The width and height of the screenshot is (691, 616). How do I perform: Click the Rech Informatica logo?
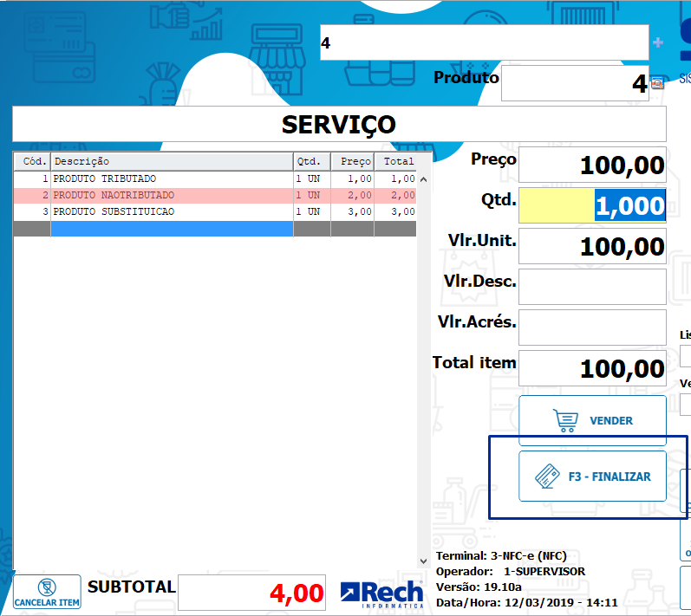(381, 594)
